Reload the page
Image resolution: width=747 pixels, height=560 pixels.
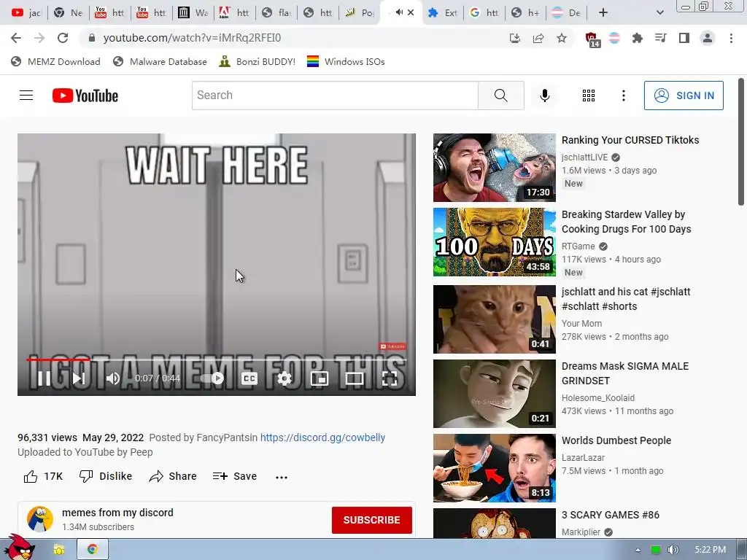pos(63,38)
